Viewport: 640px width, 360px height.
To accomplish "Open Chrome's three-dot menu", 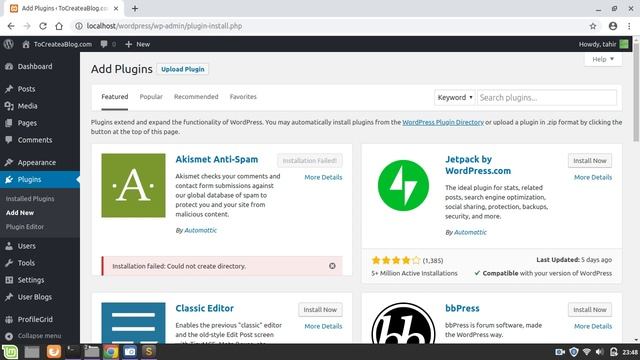I will [629, 26].
